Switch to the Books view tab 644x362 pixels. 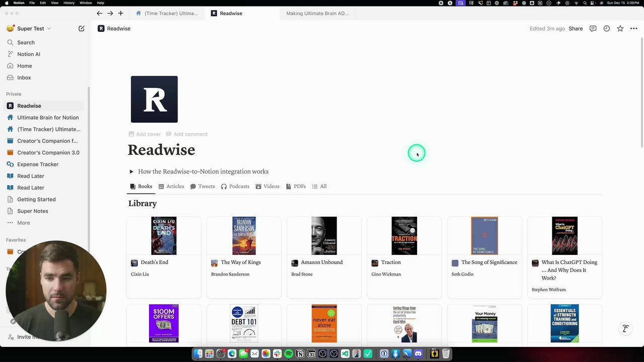pyautogui.click(x=141, y=187)
